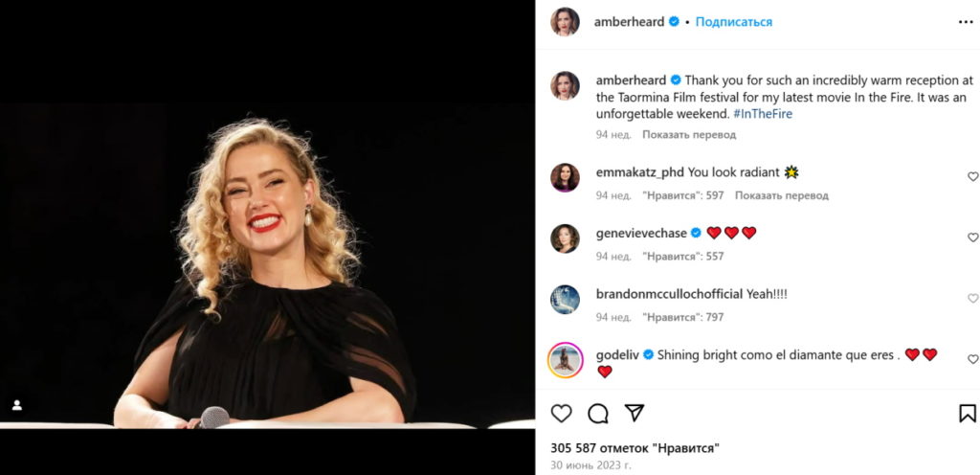This screenshot has width=980, height=475.
Task: Show tagged people icon on photo
Action: (x=17, y=405)
